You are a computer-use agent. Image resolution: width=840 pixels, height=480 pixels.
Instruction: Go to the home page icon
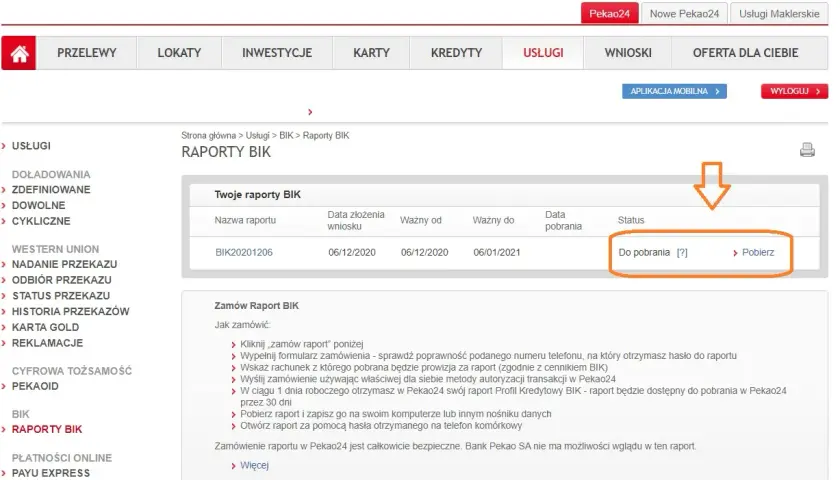19,53
